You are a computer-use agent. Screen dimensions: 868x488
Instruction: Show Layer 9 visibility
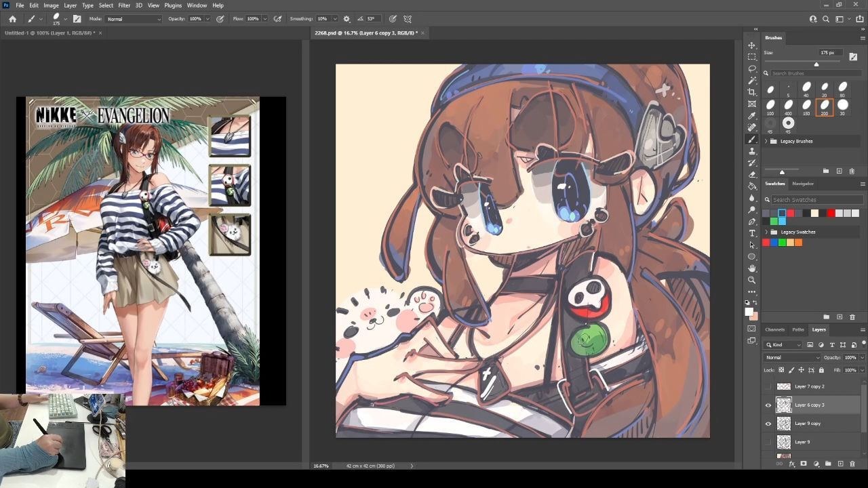point(768,442)
